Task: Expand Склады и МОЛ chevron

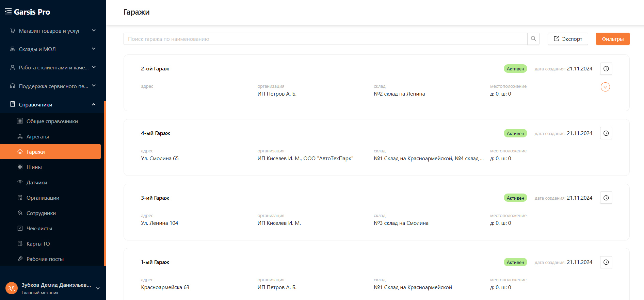Action: coord(94,49)
